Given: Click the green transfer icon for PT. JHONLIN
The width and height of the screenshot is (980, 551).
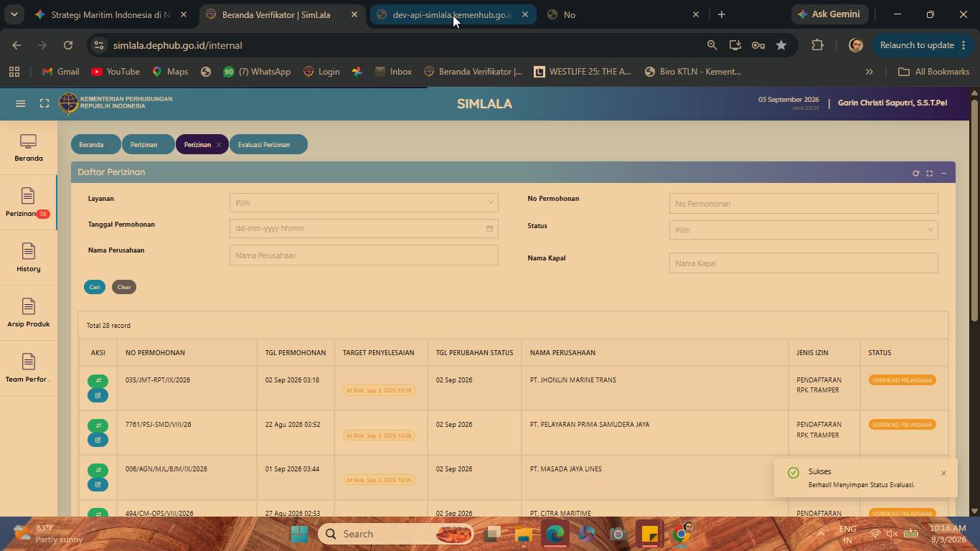Looking at the screenshot, I should [x=98, y=381].
